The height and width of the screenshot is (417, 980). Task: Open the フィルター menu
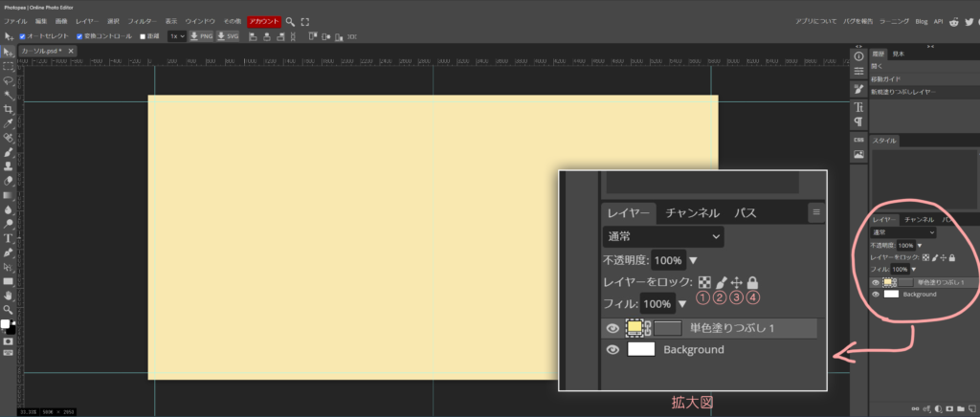[x=142, y=21]
